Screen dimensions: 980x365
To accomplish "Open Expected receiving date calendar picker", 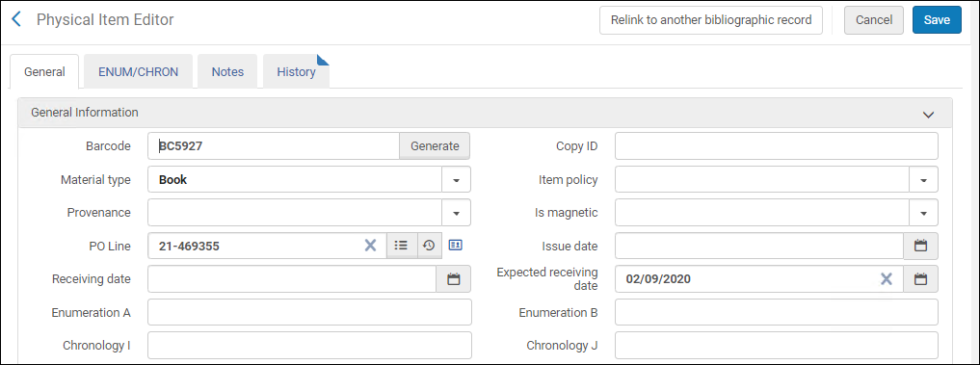I will (920, 278).
